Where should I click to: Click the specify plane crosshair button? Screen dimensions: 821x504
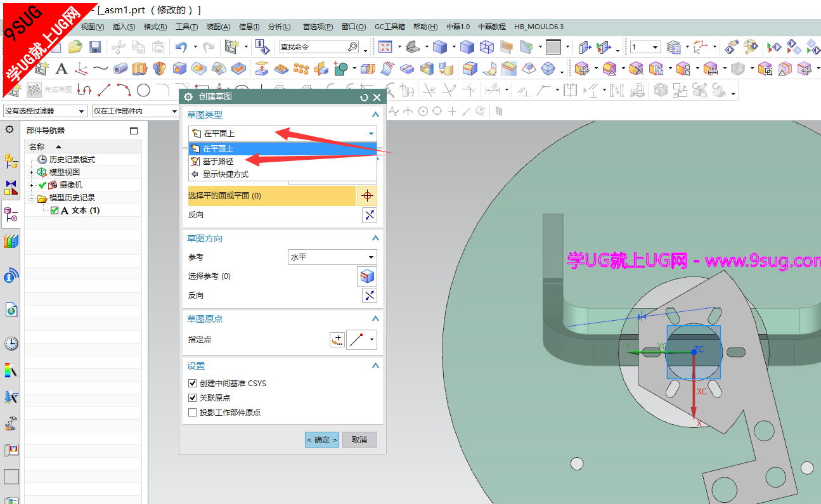pos(367,196)
